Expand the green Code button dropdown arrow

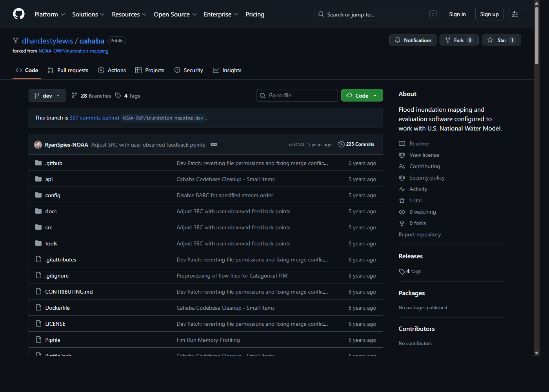point(375,95)
